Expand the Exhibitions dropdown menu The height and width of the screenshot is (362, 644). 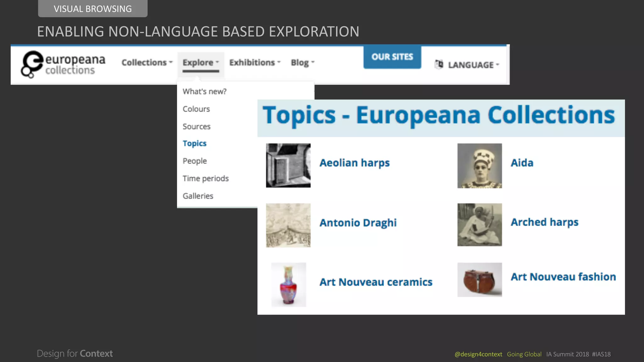point(255,63)
